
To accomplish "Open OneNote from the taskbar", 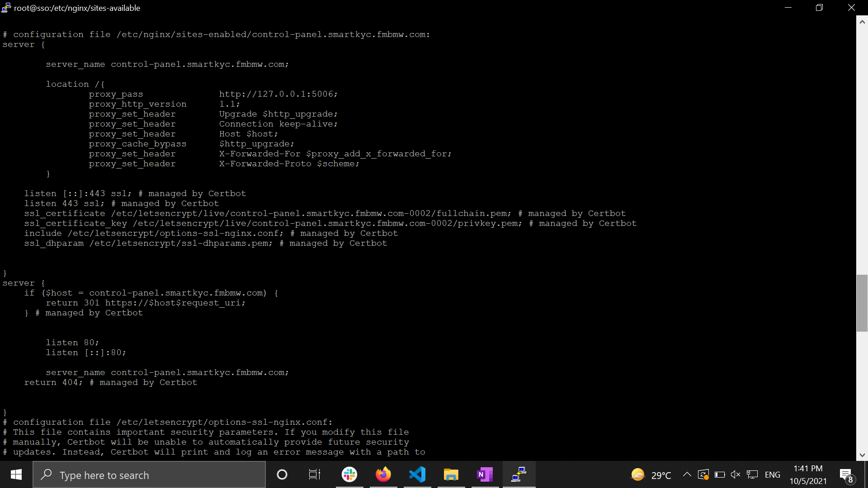I will [485, 475].
